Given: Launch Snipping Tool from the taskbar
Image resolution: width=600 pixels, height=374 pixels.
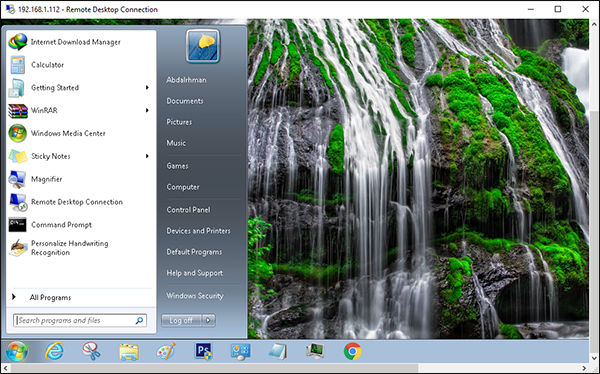Looking at the screenshot, I should 91,351.
